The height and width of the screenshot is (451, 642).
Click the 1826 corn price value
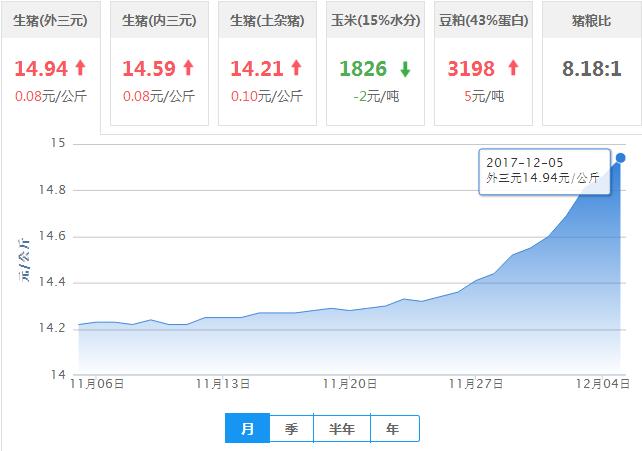click(363, 68)
